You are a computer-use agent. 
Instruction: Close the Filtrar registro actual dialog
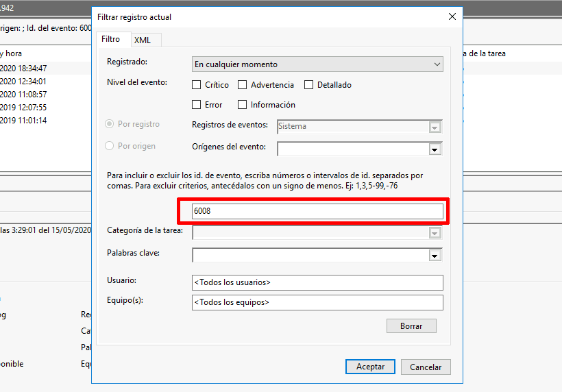[x=451, y=16]
